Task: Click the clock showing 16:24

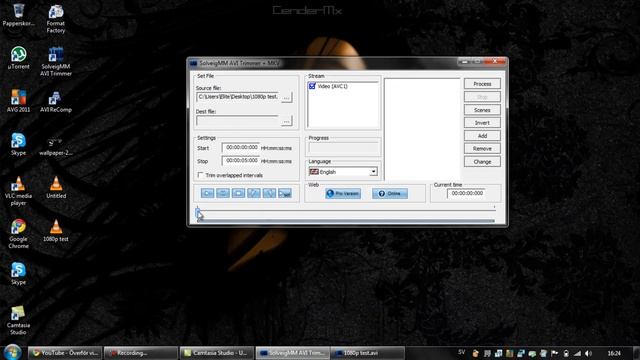Action: (x=614, y=353)
